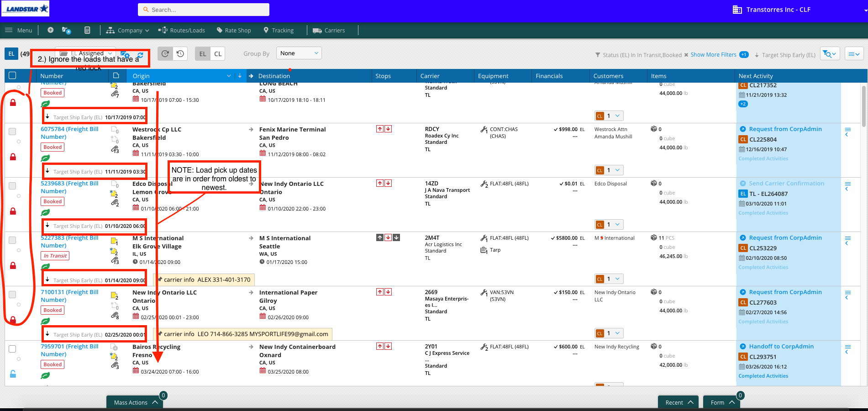The image size is (868, 411).
Task: Open the Rate Shop menu item
Action: [234, 30]
